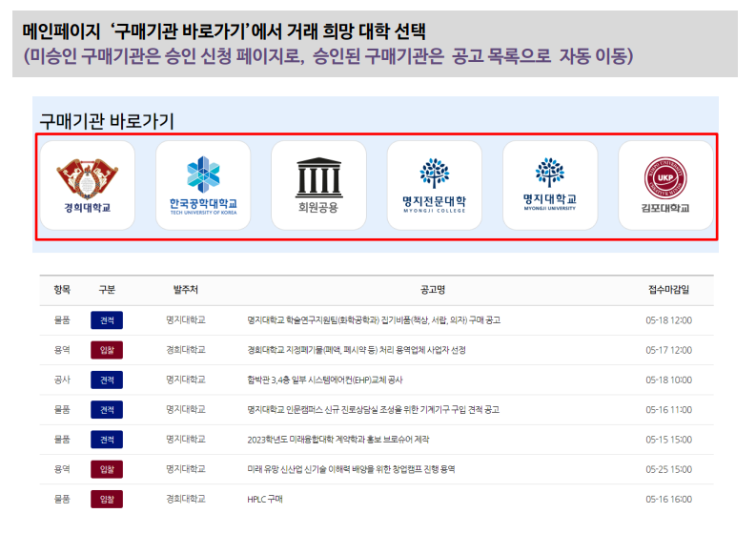Open notice 경희대학교 지정폐기물 처리 용역업체 사업자 선정
Image resolution: width=756 pixels, height=534 pixels.
[357, 350]
